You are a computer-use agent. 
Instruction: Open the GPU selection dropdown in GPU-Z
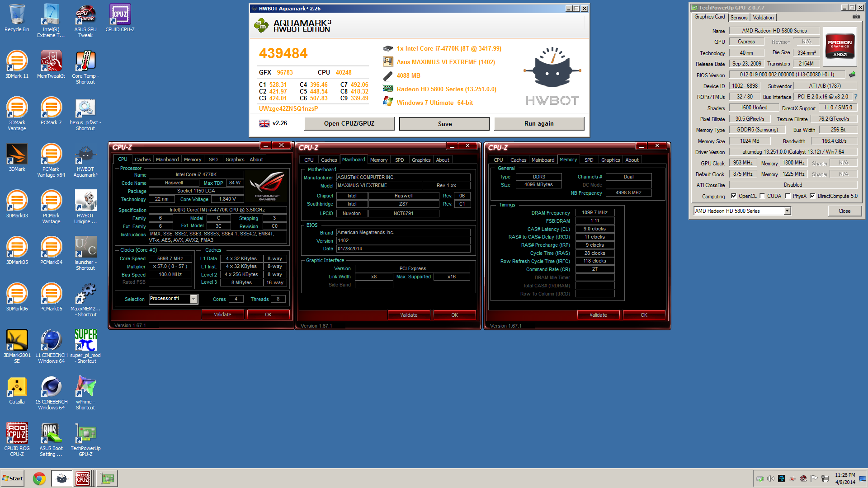[x=787, y=211]
